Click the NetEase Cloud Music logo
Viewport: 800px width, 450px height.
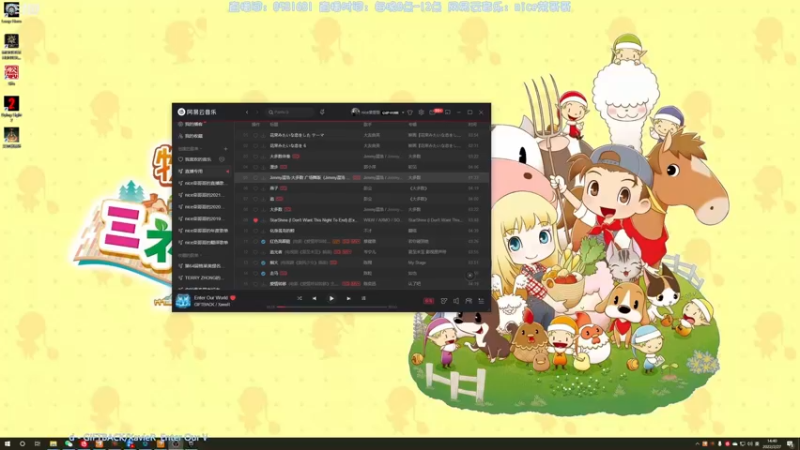click(x=197, y=112)
